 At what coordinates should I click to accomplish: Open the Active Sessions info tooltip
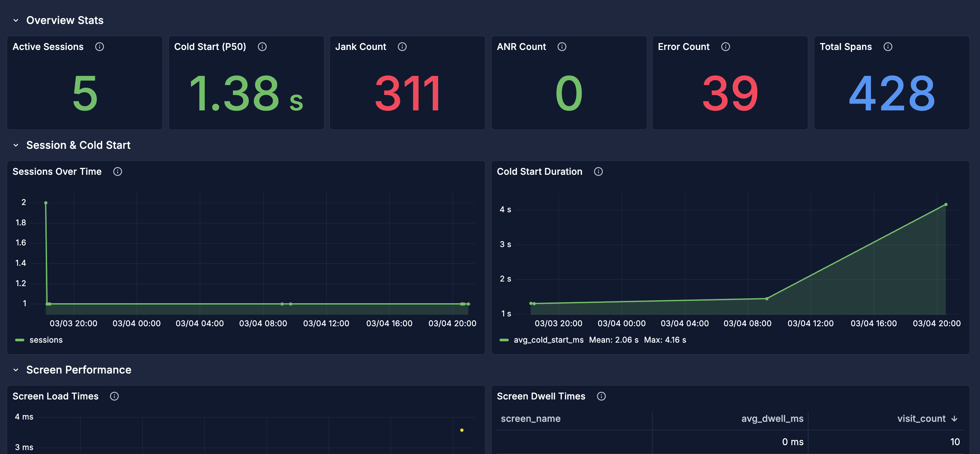(100, 47)
